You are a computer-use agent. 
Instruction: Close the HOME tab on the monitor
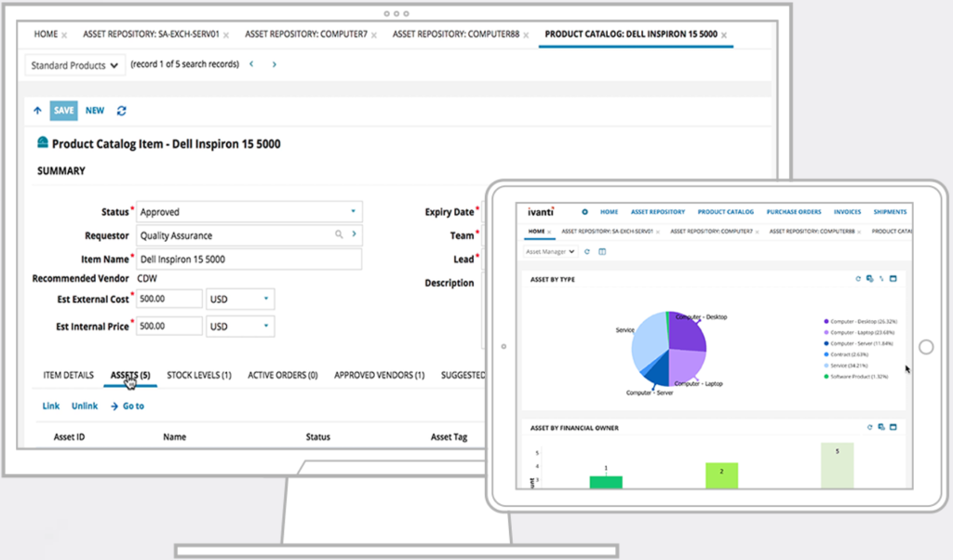point(64,35)
